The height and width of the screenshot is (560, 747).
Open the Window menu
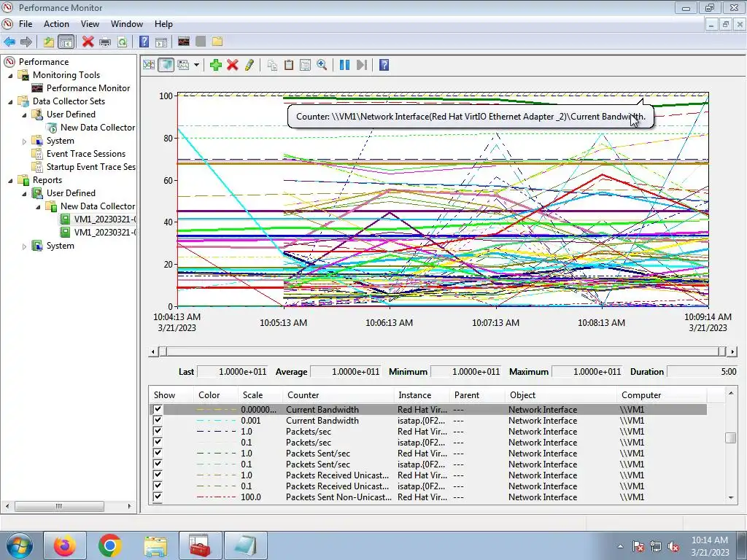point(127,24)
